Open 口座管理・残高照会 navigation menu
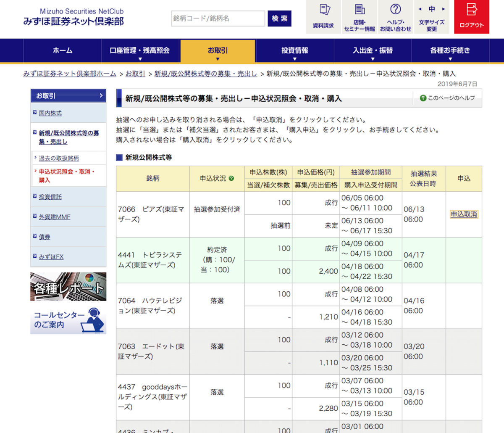Screen dimensions: 504x433 coord(140,51)
